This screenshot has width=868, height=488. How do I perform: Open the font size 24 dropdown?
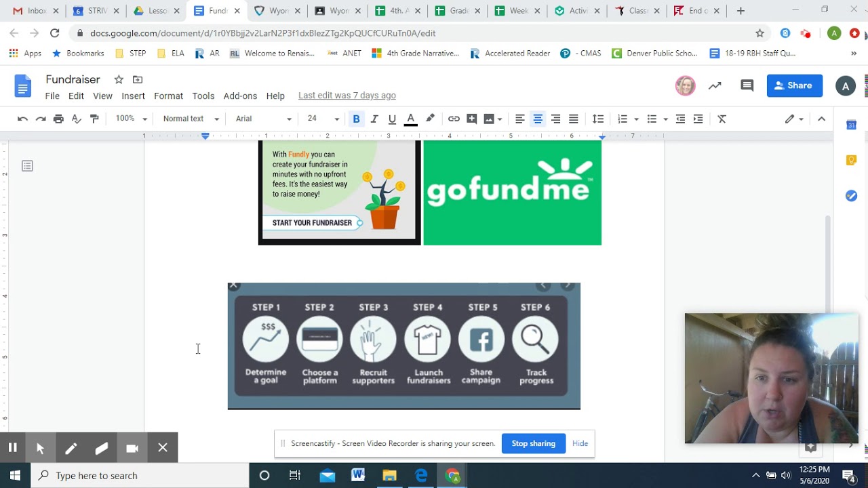[323, 119]
